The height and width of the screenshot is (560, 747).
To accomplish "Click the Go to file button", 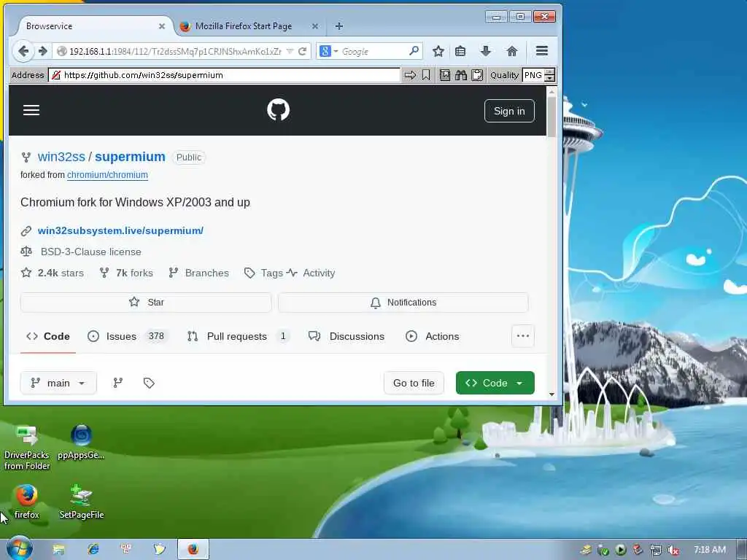I will coord(414,383).
